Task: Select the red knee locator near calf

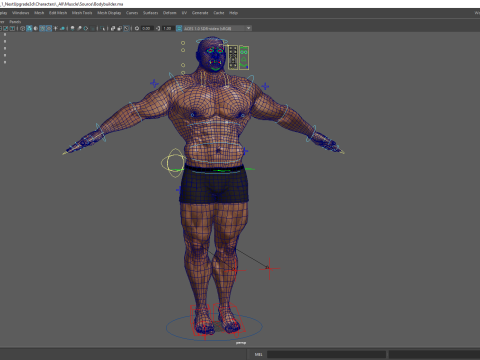Action: click(235, 270)
